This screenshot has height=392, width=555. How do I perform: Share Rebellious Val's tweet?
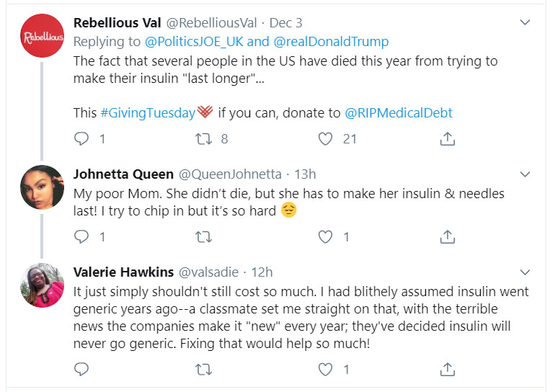(447, 139)
